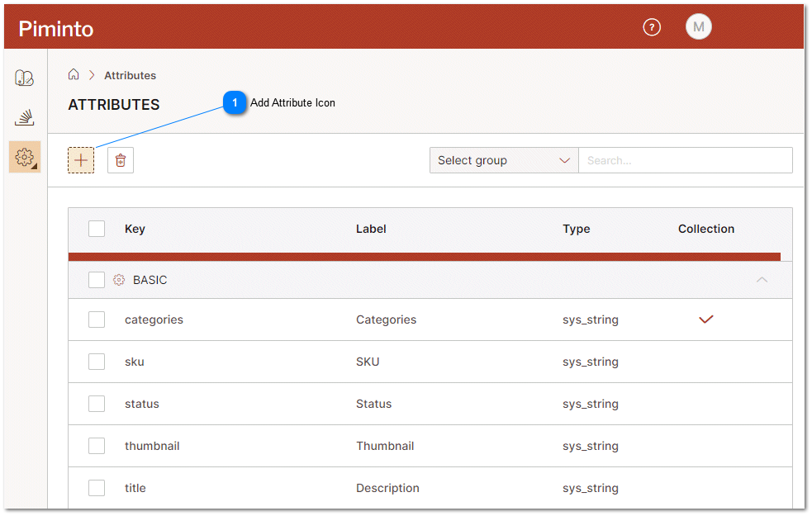Click the middle sidebar icon below the catalog
The image size is (812, 516).
point(25,116)
